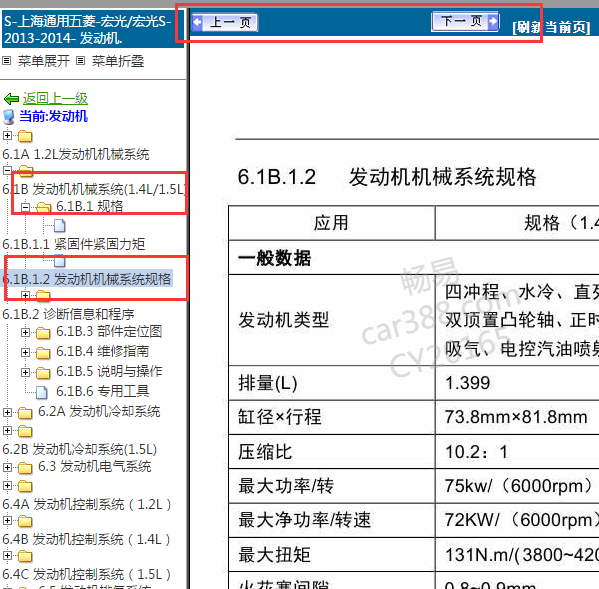Open 6.1B.2 诊断信息和程序 item

tap(68, 314)
